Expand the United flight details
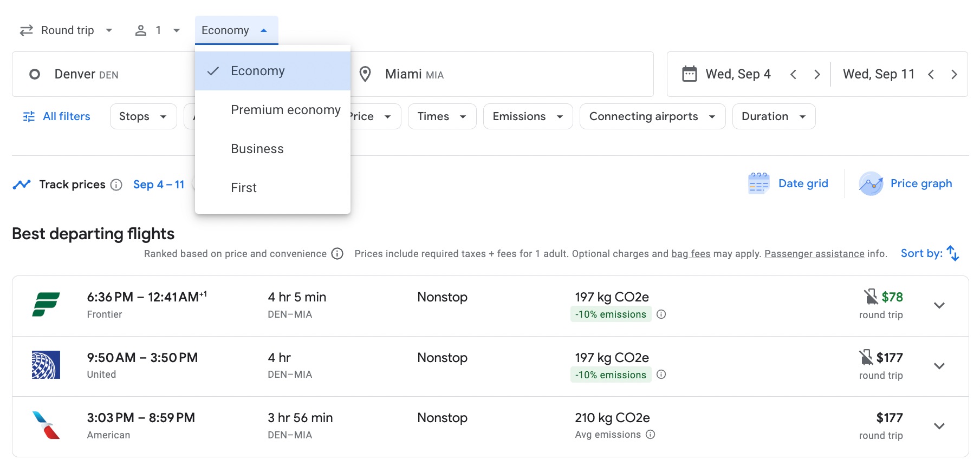This screenshot has width=980, height=473. pyautogui.click(x=939, y=366)
